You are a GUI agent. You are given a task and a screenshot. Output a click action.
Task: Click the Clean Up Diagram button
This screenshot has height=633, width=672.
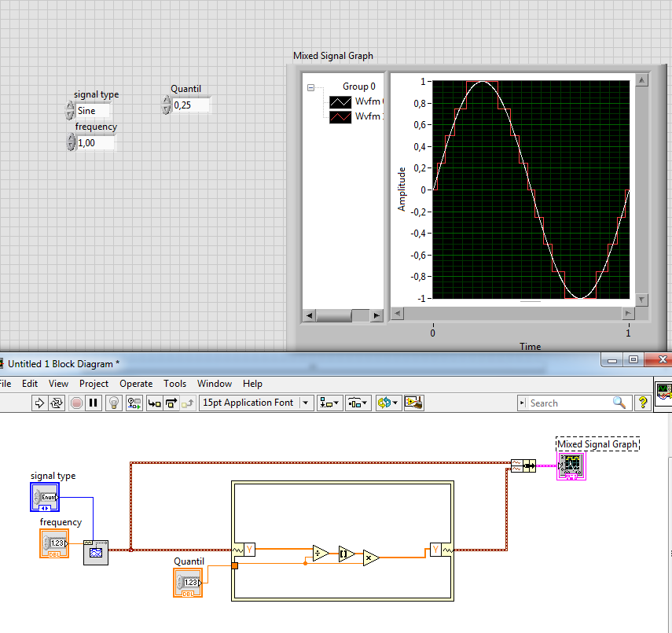(414, 403)
